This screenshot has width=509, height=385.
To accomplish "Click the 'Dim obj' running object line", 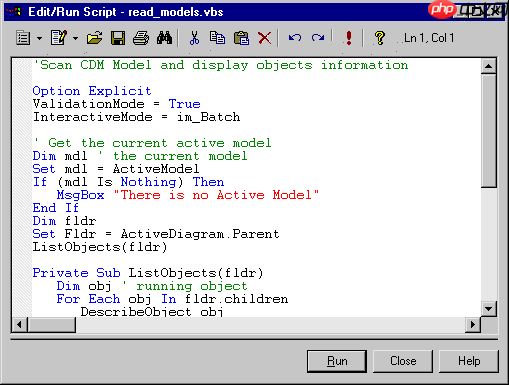I will tap(152, 286).
